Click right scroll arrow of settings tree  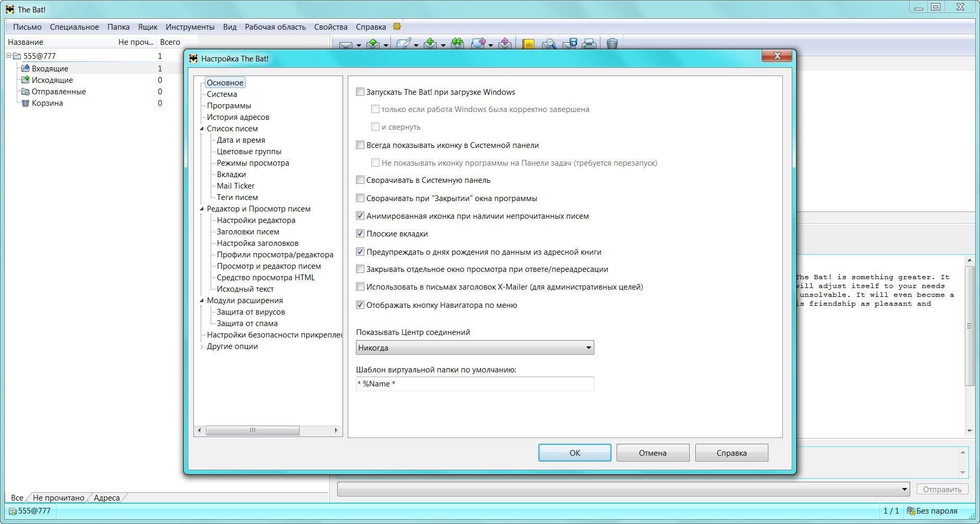click(x=336, y=430)
